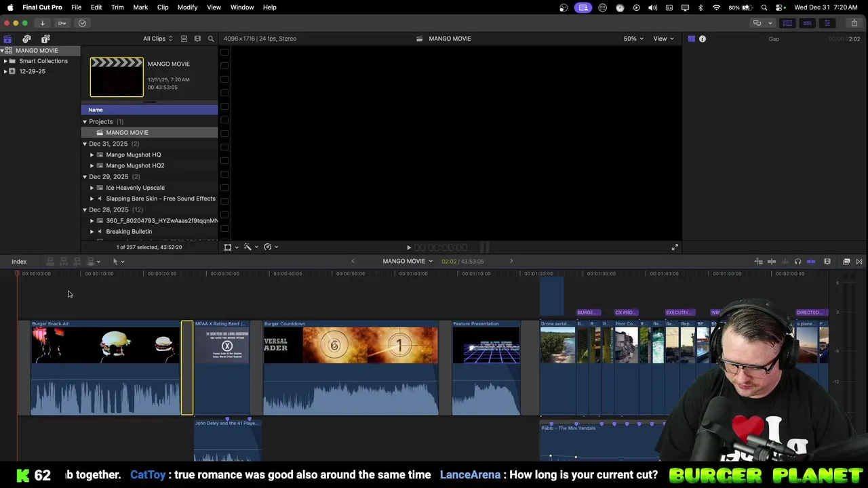Image resolution: width=868 pixels, height=488 pixels.
Task: Show Background Tasks checkmark button
Action: [82, 23]
